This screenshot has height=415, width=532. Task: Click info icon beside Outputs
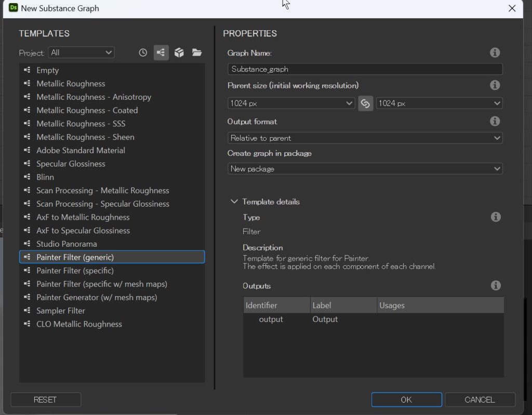[495, 285]
